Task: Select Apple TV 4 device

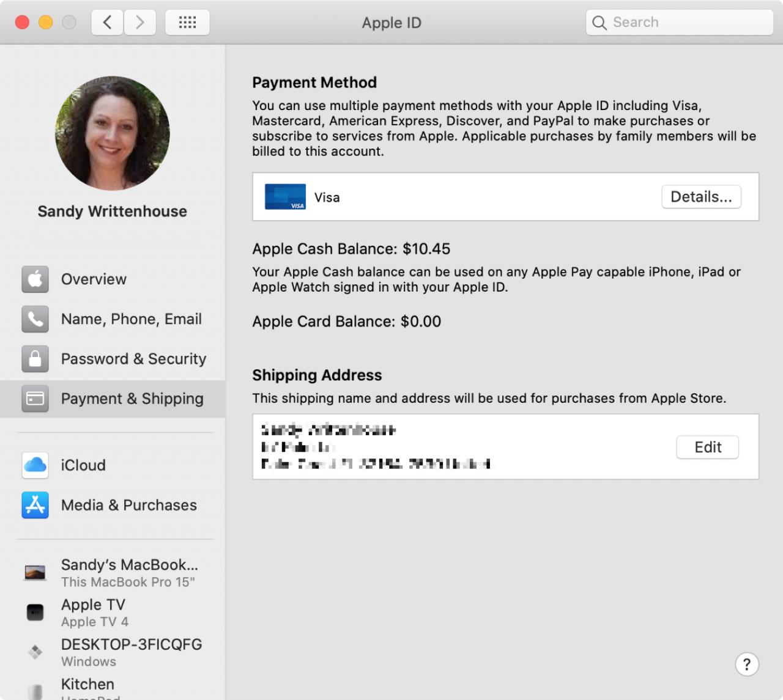Action: (x=113, y=613)
